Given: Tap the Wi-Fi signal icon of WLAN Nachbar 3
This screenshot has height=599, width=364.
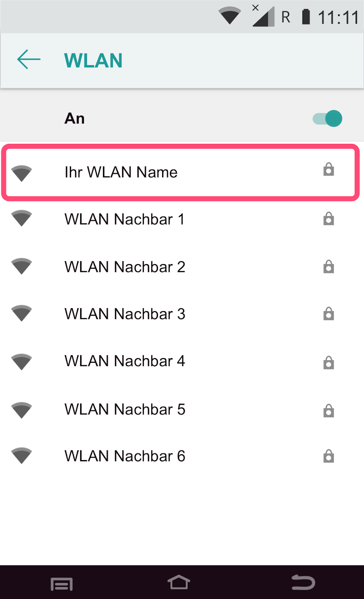Looking at the screenshot, I should pos(22,313).
